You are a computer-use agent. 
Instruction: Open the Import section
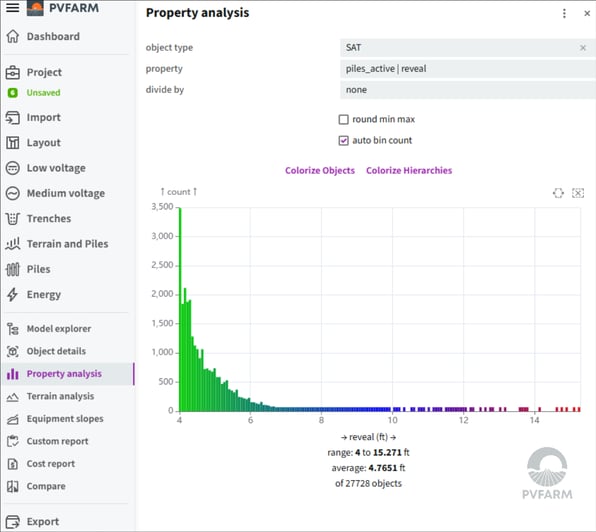(x=44, y=117)
